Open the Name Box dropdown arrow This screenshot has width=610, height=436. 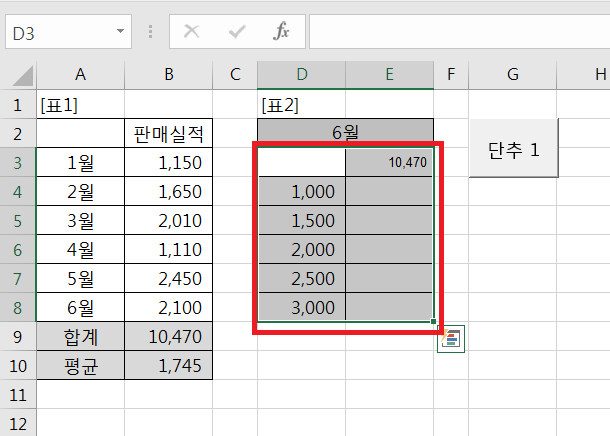[x=121, y=32]
